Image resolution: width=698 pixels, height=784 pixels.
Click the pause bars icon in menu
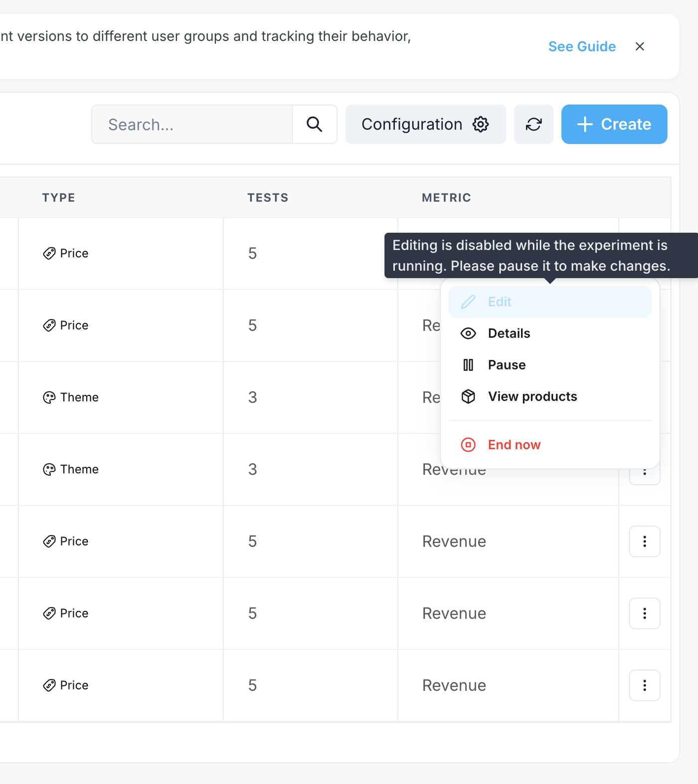(x=468, y=365)
